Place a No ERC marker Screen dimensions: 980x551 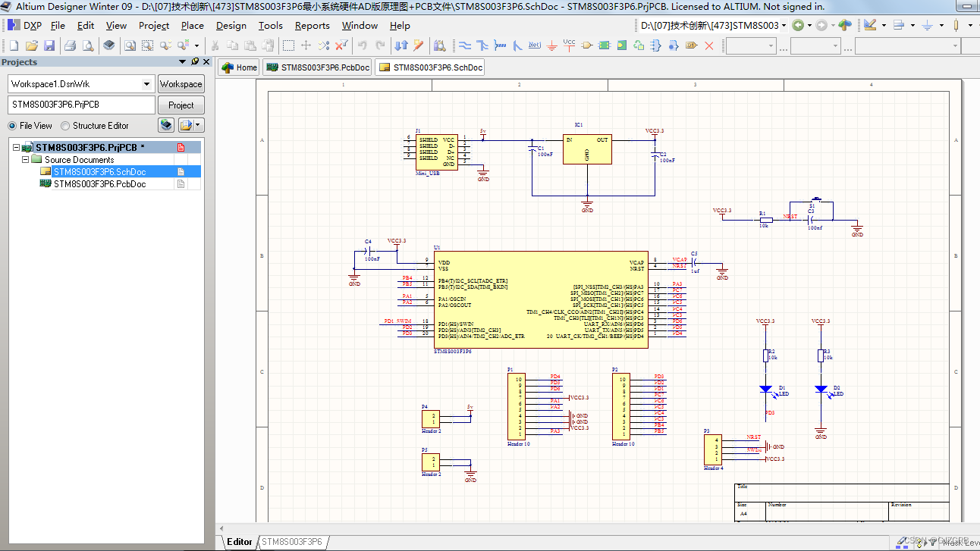click(708, 45)
